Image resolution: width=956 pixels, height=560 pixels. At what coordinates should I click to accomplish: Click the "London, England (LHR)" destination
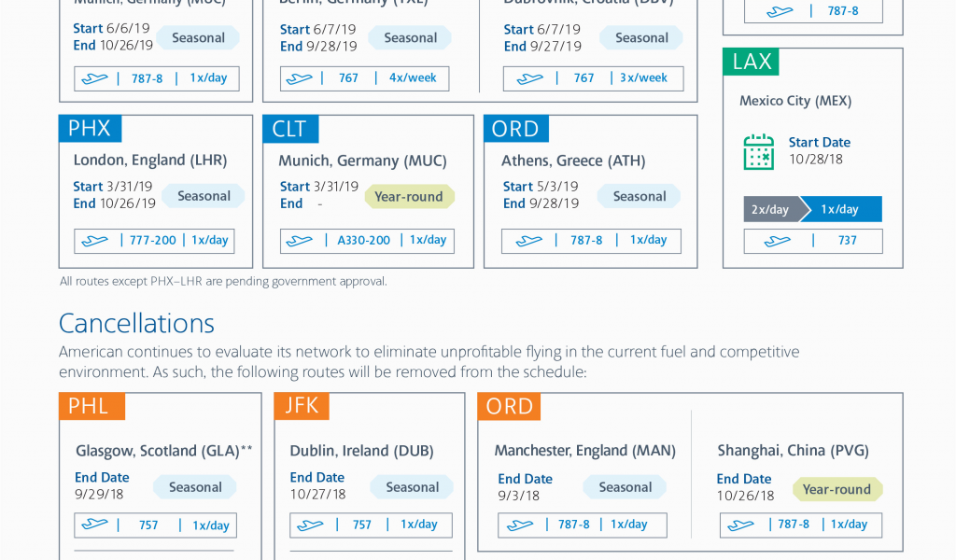click(150, 161)
